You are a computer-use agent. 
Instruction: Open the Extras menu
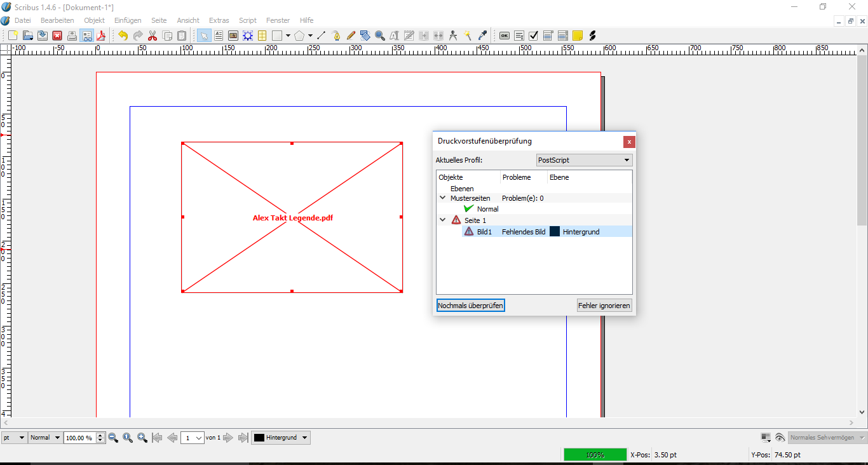219,20
